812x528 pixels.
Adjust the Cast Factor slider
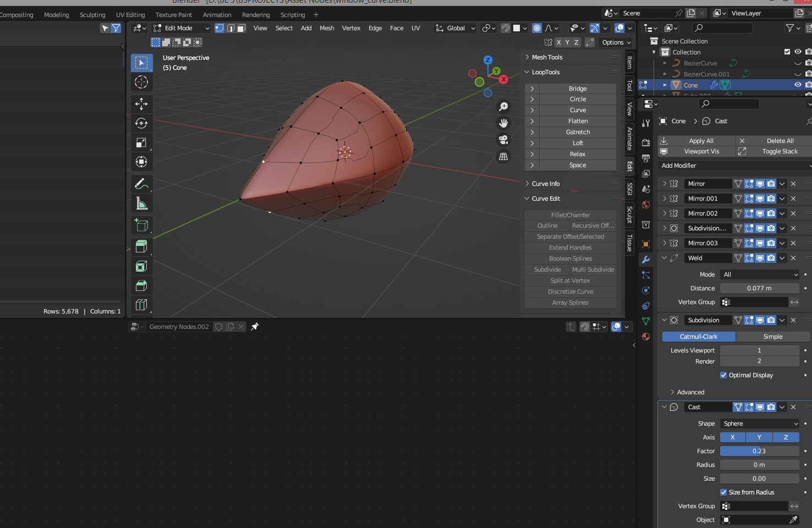[x=760, y=451]
